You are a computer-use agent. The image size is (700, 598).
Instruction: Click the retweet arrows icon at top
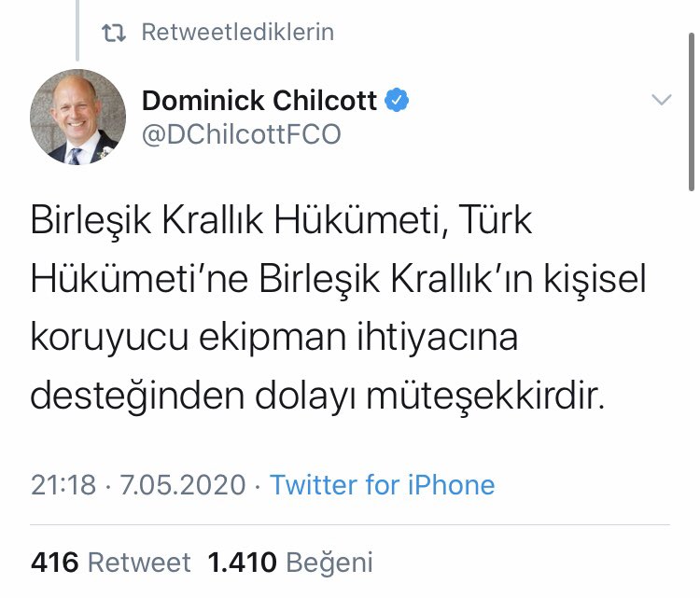point(114,33)
